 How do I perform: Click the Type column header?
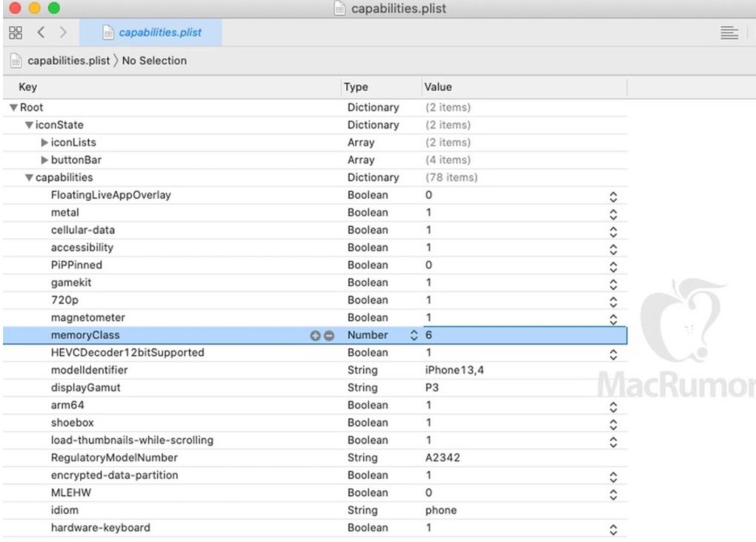click(x=356, y=87)
